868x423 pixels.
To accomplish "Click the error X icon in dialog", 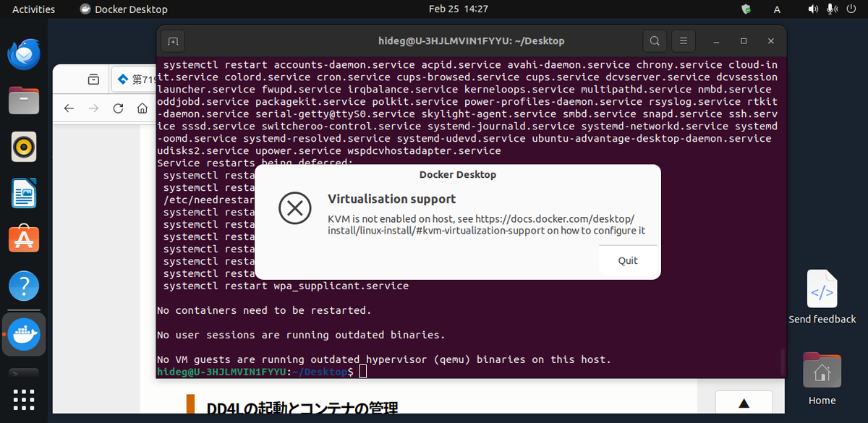I will 294,210.
